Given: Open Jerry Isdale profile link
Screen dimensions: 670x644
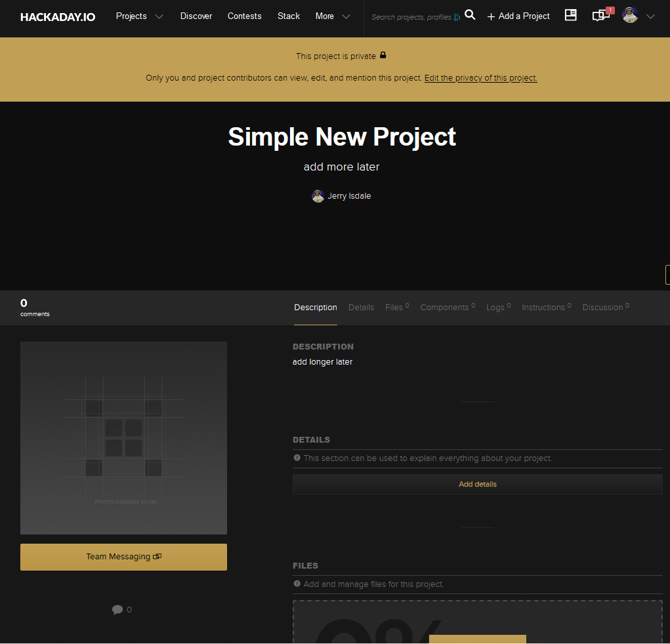Looking at the screenshot, I should point(349,196).
